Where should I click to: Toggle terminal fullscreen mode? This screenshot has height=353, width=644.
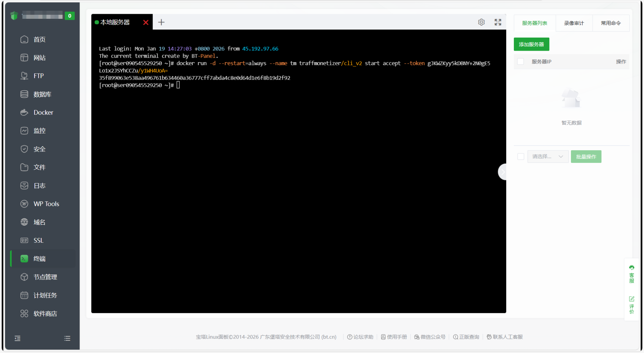(x=498, y=22)
